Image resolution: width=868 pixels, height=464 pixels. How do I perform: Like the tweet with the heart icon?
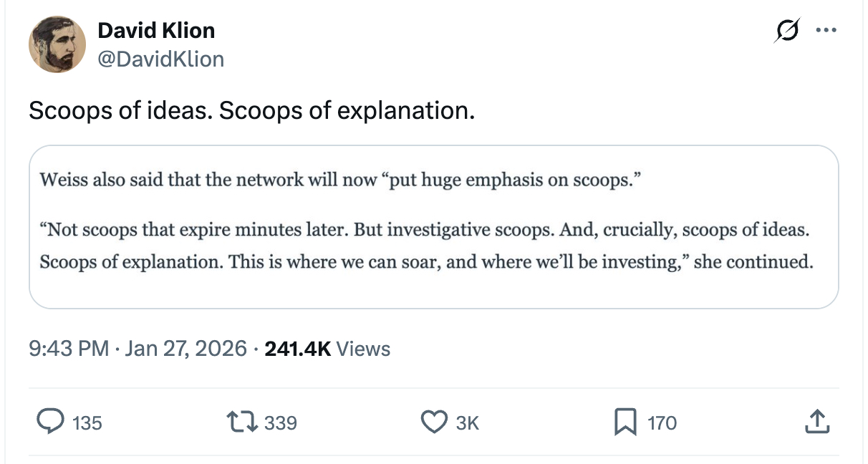(434, 422)
